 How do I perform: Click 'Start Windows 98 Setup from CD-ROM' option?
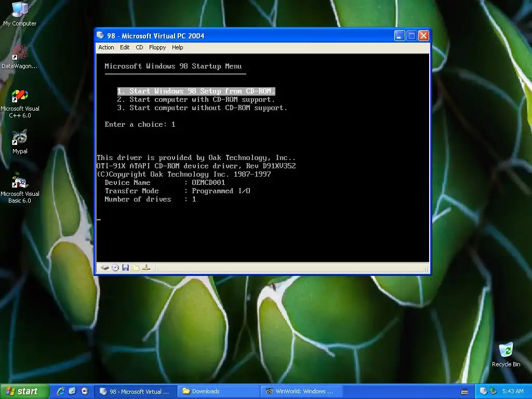point(196,91)
